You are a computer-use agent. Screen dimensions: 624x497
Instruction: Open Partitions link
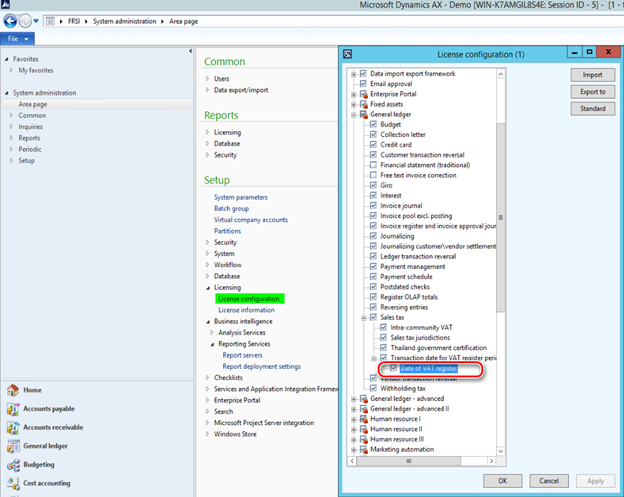point(227,231)
